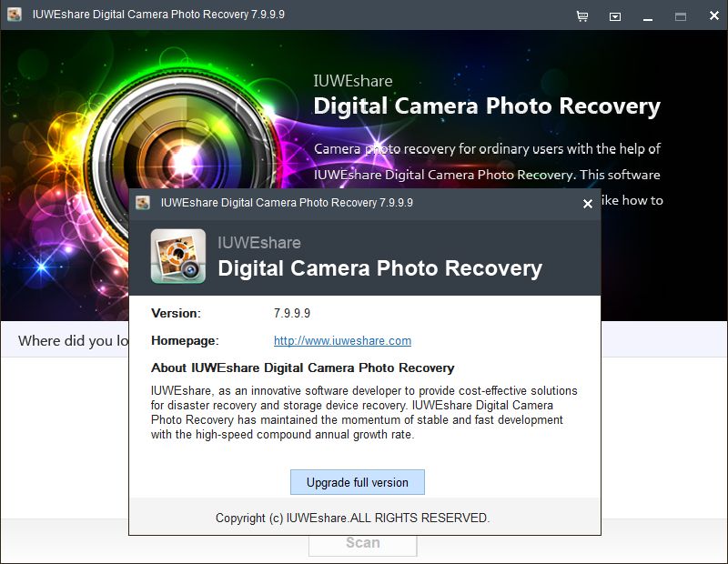Click the app icon on the main window title bar

point(13,15)
